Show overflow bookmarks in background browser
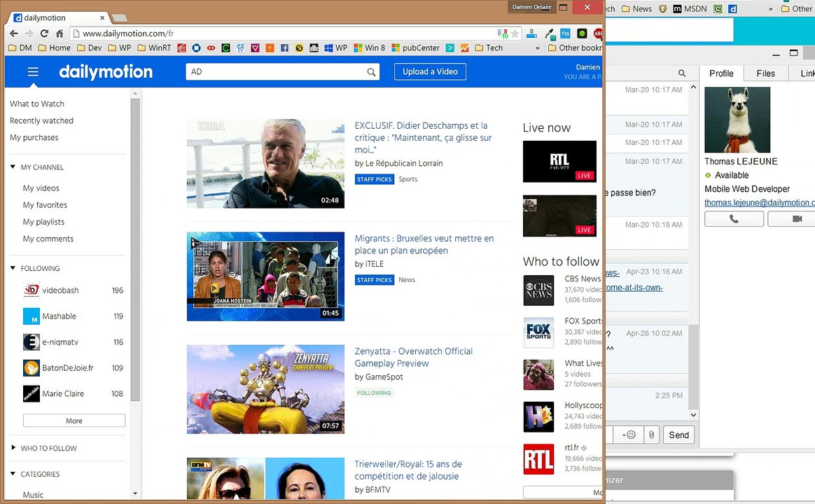The height and width of the screenshot is (504, 815). 770,9
